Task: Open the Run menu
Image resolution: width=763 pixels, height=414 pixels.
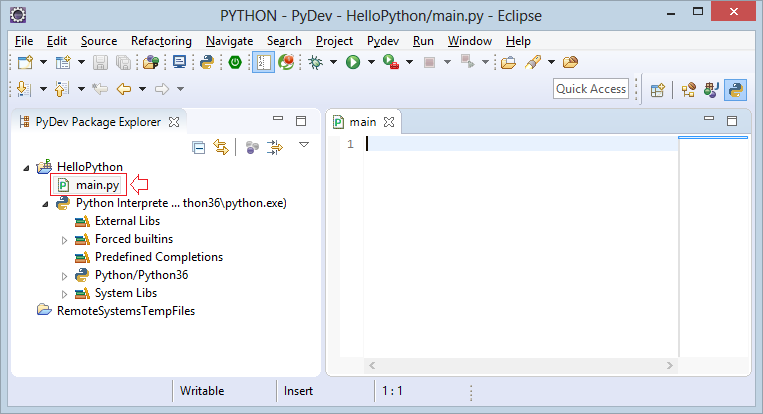Action: (x=423, y=41)
